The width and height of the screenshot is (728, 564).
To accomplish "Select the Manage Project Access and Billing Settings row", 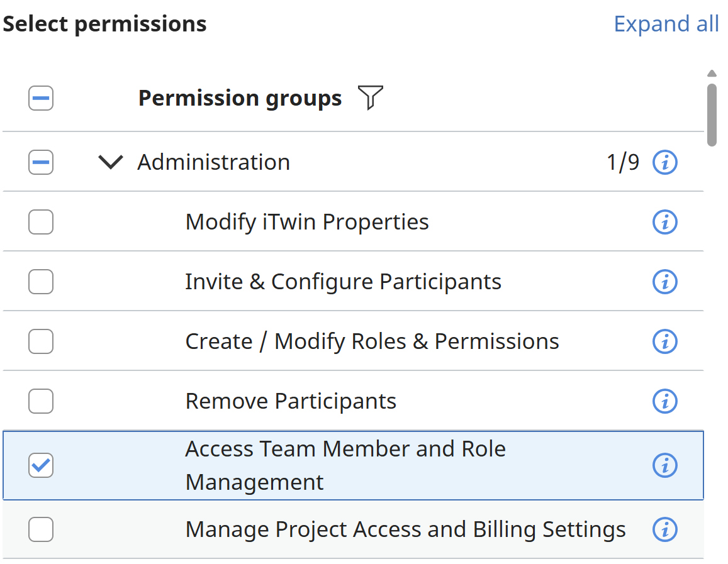I will pyautogui.click(x=405, y=529).
